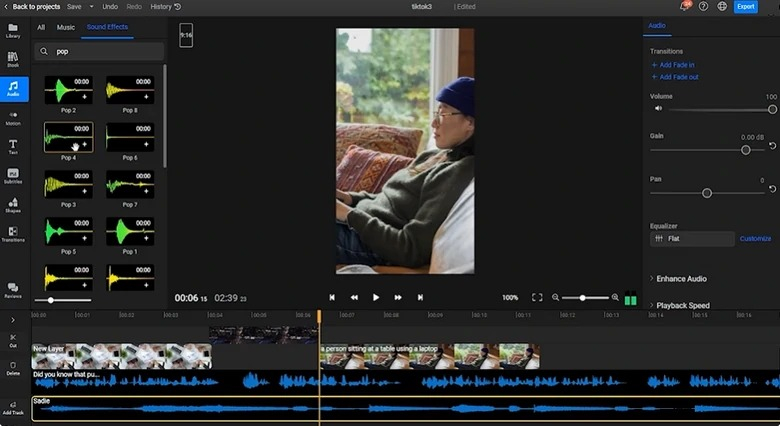
Task: Toggle fullscreen preview mode
Action: tap(537, 297)
